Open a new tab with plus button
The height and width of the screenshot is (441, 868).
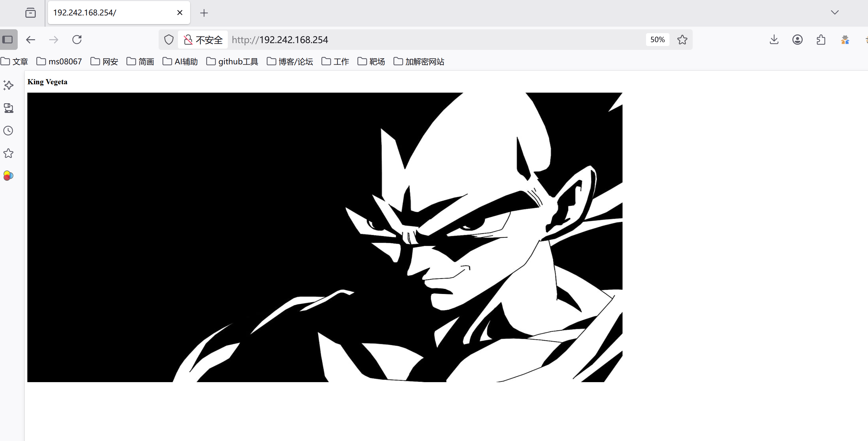(204, 13)
